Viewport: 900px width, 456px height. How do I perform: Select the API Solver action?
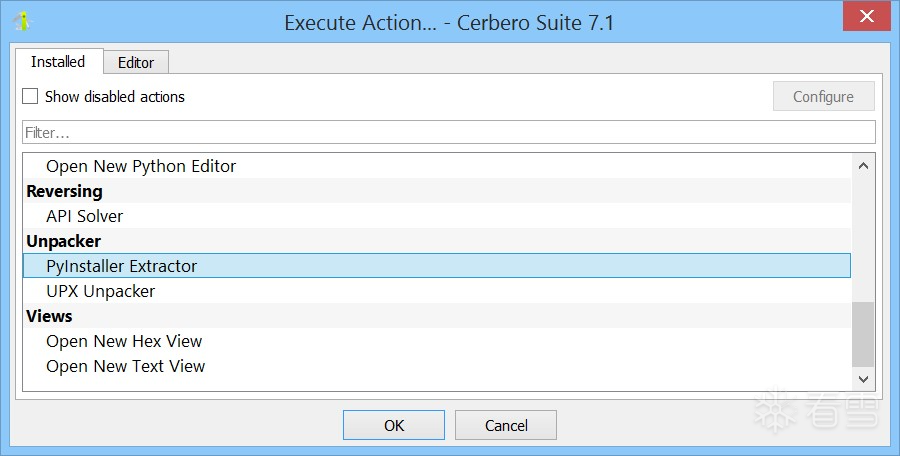85,216
